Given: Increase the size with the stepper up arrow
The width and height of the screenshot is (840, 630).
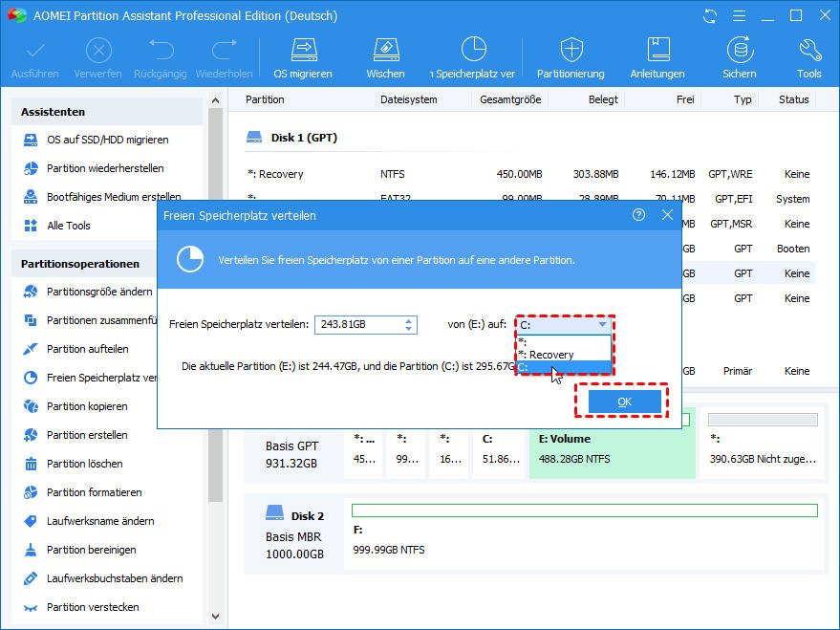Looking at the screenshot, I should (410, 321).
